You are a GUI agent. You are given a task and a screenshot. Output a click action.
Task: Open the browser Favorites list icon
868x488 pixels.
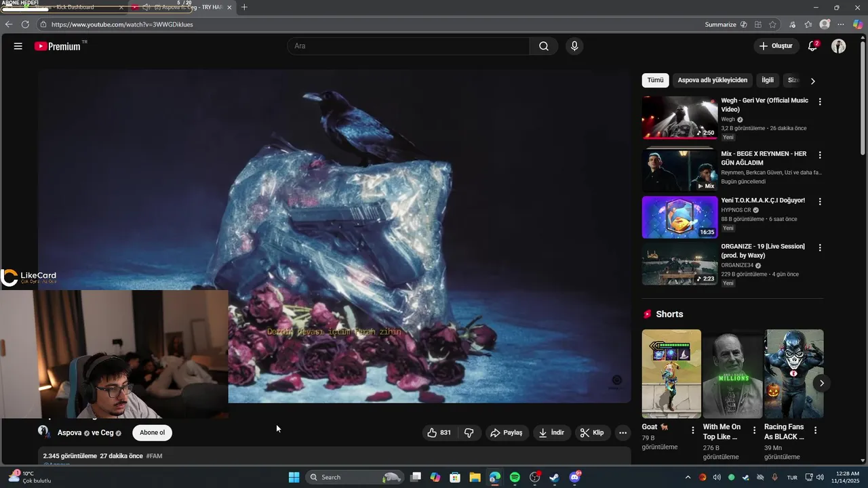(808, 24)
